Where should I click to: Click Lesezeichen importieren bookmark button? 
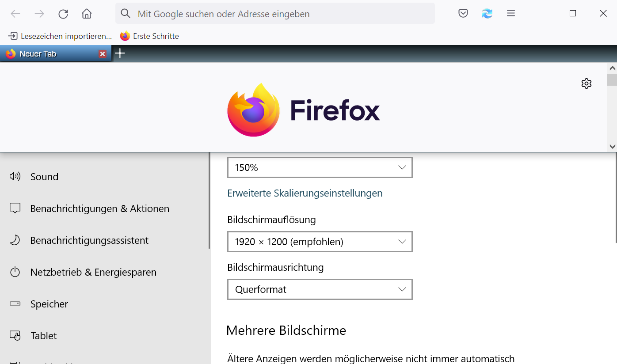click(60, 36)
